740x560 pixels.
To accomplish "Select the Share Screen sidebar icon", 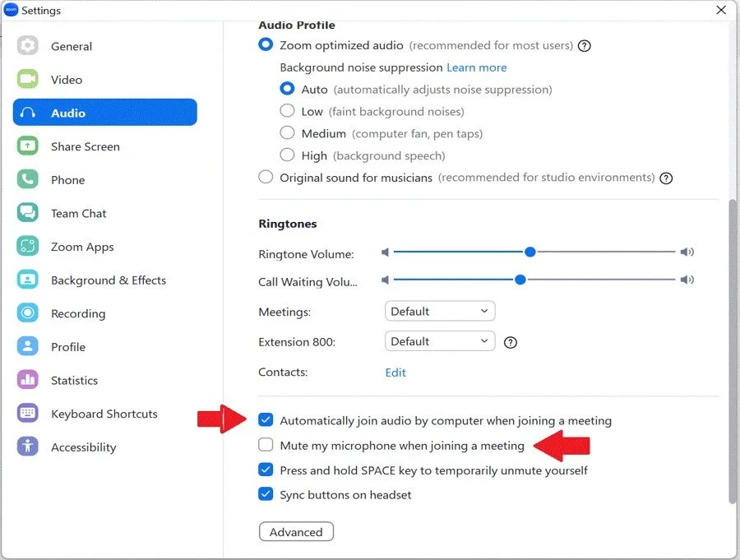I will (x=27, y=146).
